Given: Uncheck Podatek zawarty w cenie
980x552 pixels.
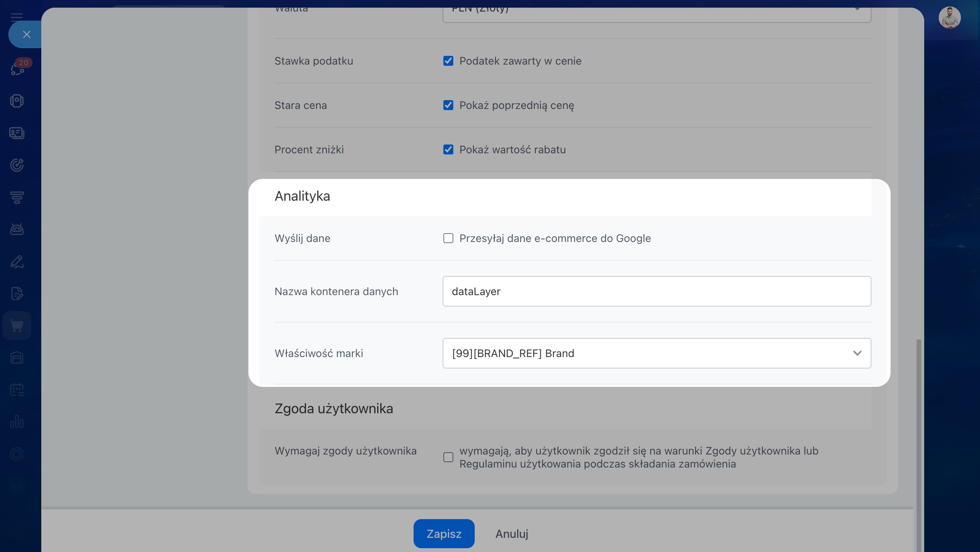Looking at the screenshot, I should coord(448,61).
